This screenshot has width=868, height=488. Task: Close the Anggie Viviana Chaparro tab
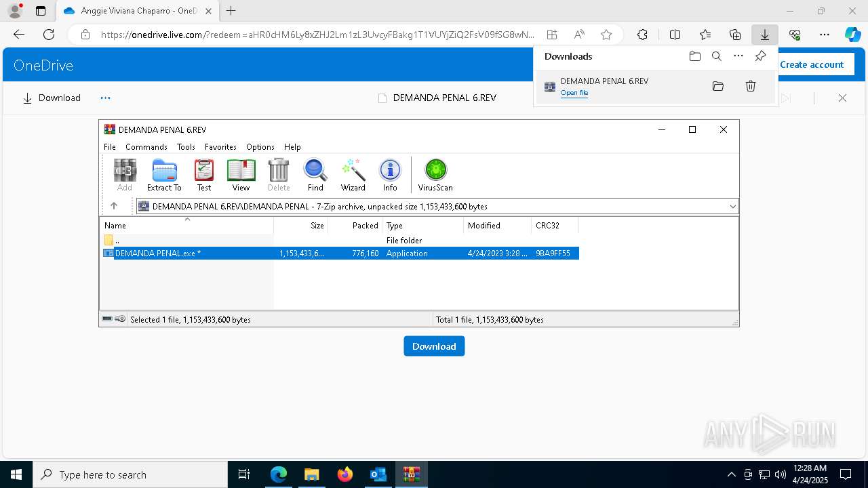(209, 11)
